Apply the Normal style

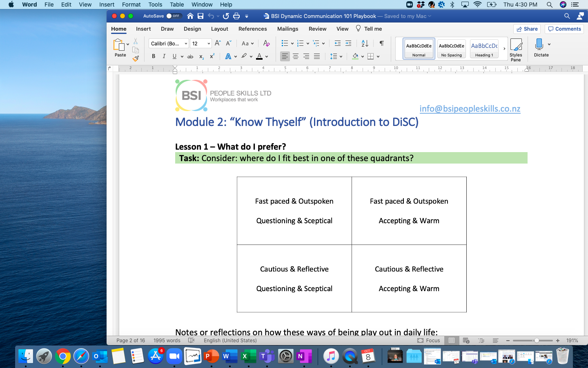click(x=419, y=49)
